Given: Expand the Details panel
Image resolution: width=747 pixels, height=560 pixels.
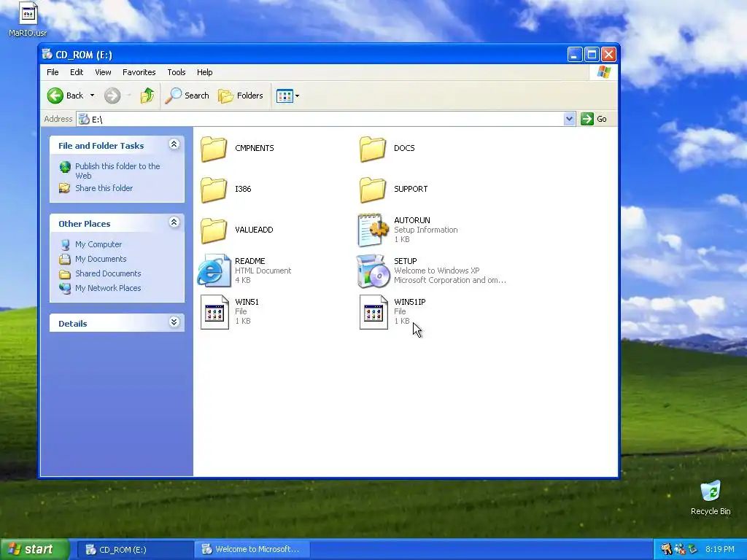Looking at the screenshot, I should tap(174, 322).
